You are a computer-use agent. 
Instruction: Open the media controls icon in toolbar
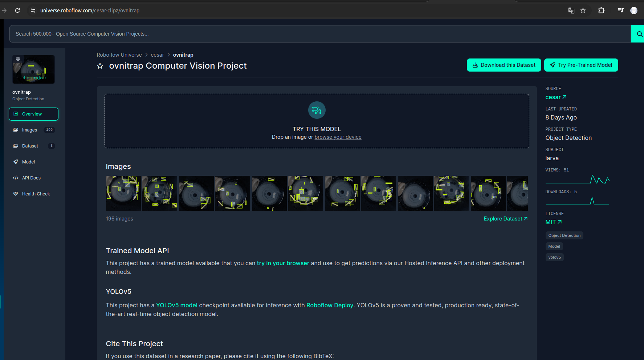[x=620, y=11]
